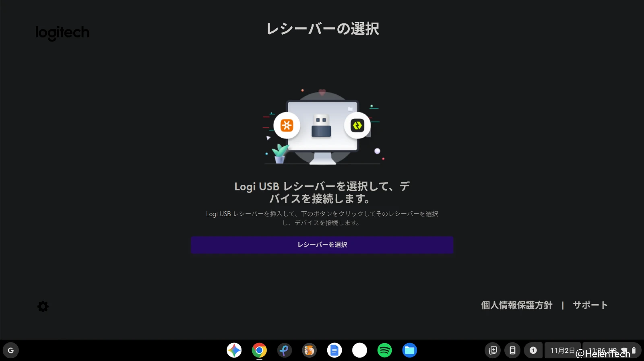
Task: Open the orange hand-icon app on the shelf
Action: pos(309,350)
